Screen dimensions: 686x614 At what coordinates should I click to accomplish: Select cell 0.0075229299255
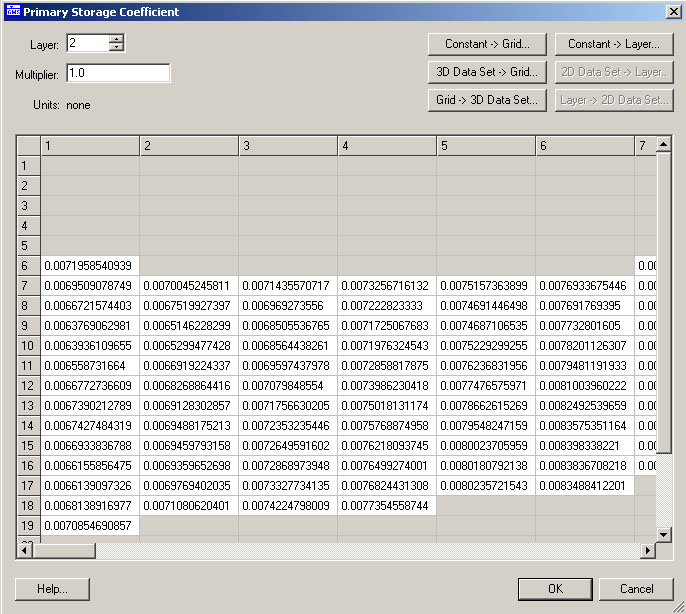point(486,346)
